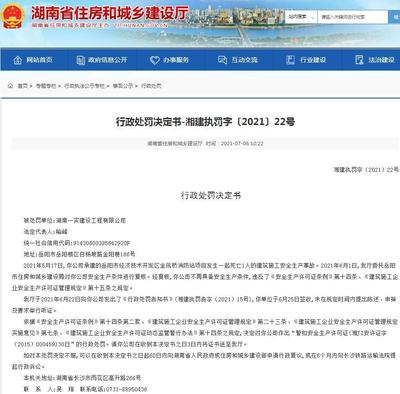The width and height of the screenshot is (400, 394).
Task: Open the 法治建设 navigation item
Action: coord(375,60)
